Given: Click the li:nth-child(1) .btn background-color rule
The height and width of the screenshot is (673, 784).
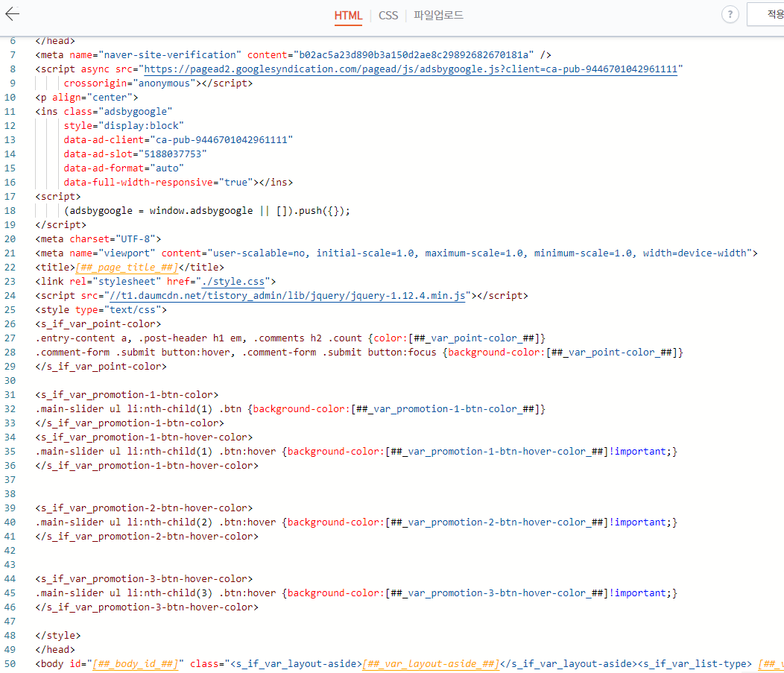Looking at the screenshot, I should (290, 409).
